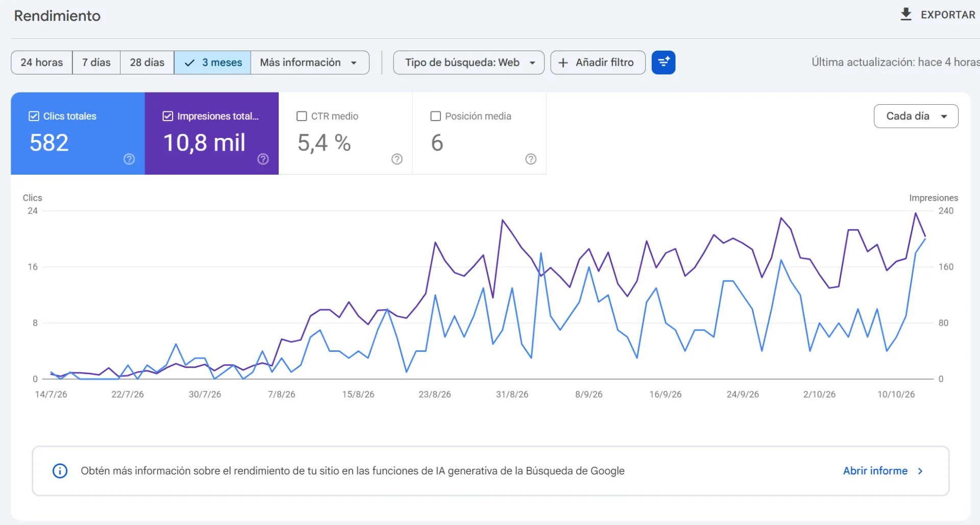Click the average position value 6
Screen dimensions: 980x525
437,142
